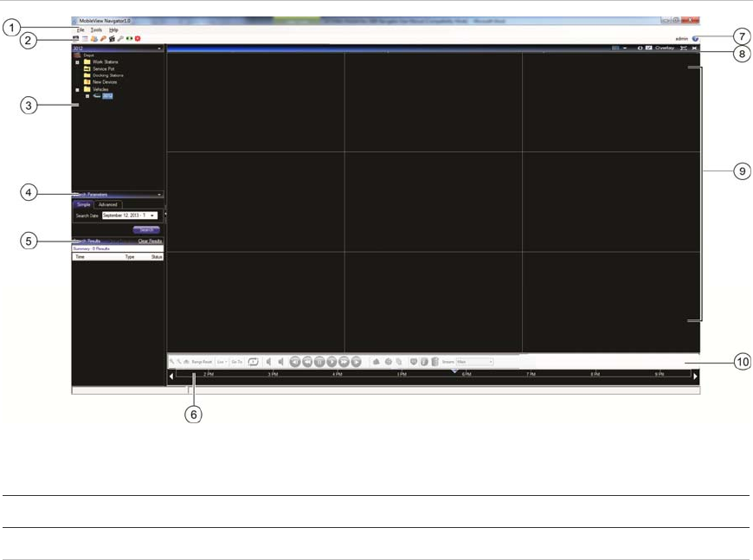
Task: Select the New Devices folder
Action: click(105, 82)
